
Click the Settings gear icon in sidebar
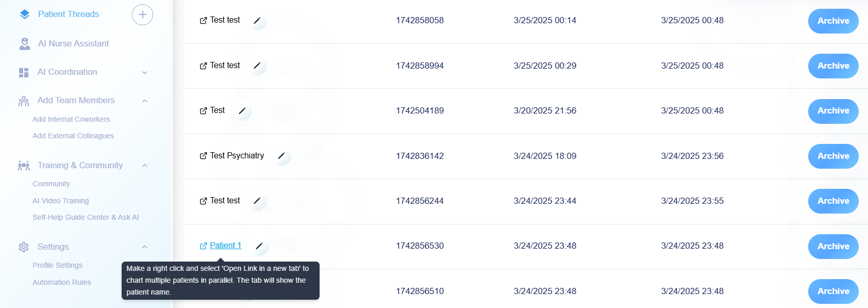coord(24,247)
